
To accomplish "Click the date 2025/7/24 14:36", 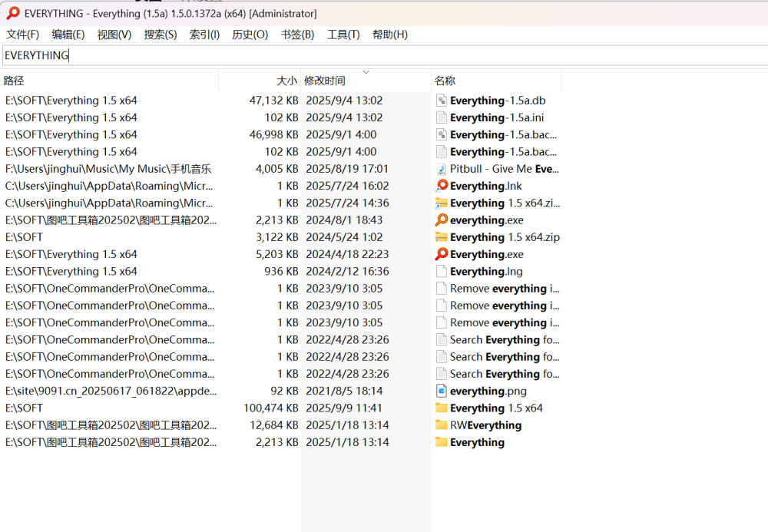I will point(347,203).
